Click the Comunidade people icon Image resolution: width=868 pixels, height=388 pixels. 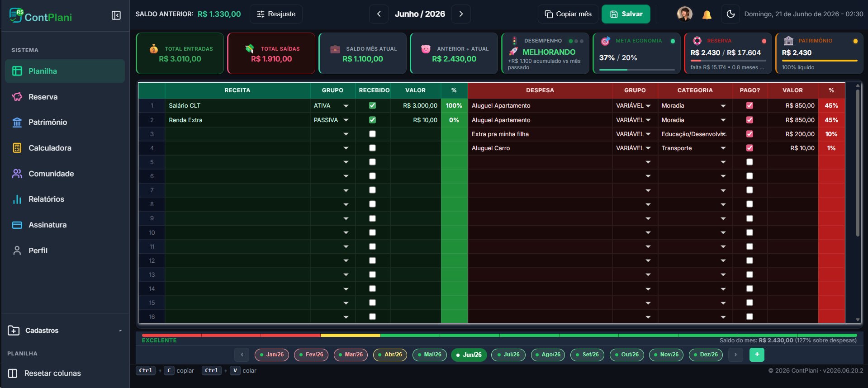coord(17,174)
